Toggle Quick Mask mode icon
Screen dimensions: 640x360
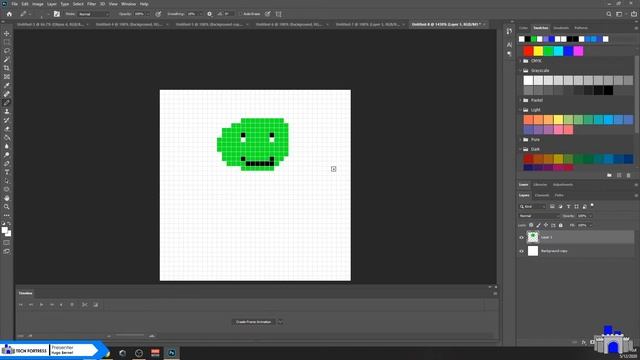click(7, 242)
